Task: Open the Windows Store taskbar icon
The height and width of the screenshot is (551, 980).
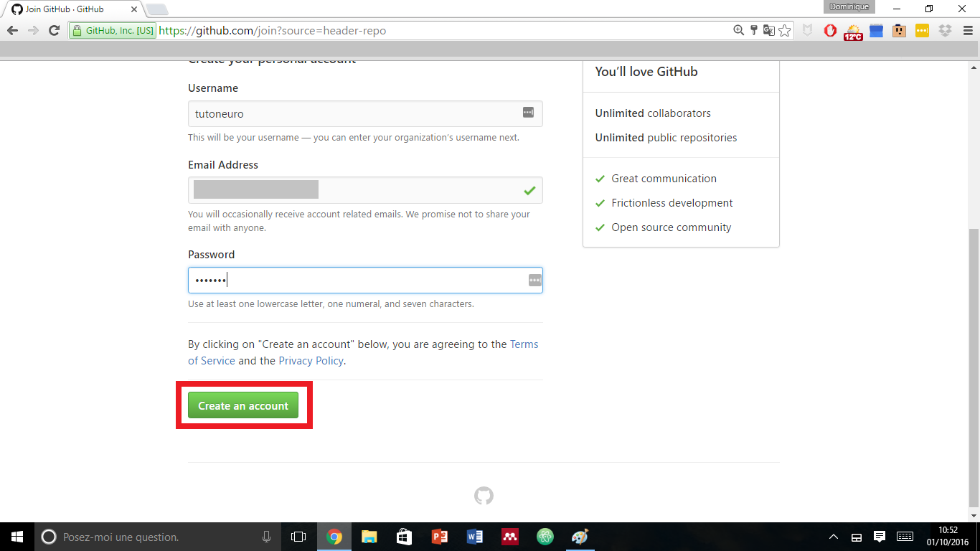Action: pyautogui.click(x=405, y=537)
